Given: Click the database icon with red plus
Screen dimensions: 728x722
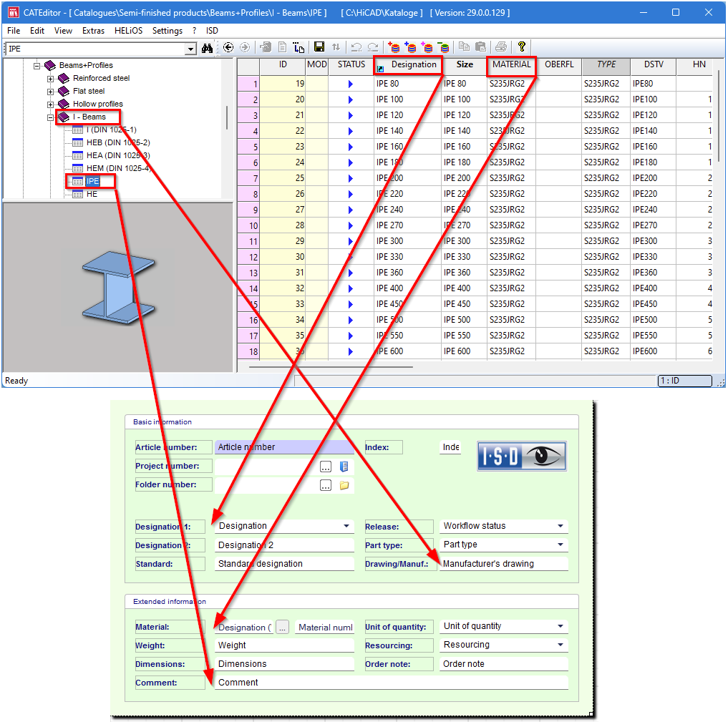Looking at the screenshot, I should pyautogui.click(x=394, y=47).
